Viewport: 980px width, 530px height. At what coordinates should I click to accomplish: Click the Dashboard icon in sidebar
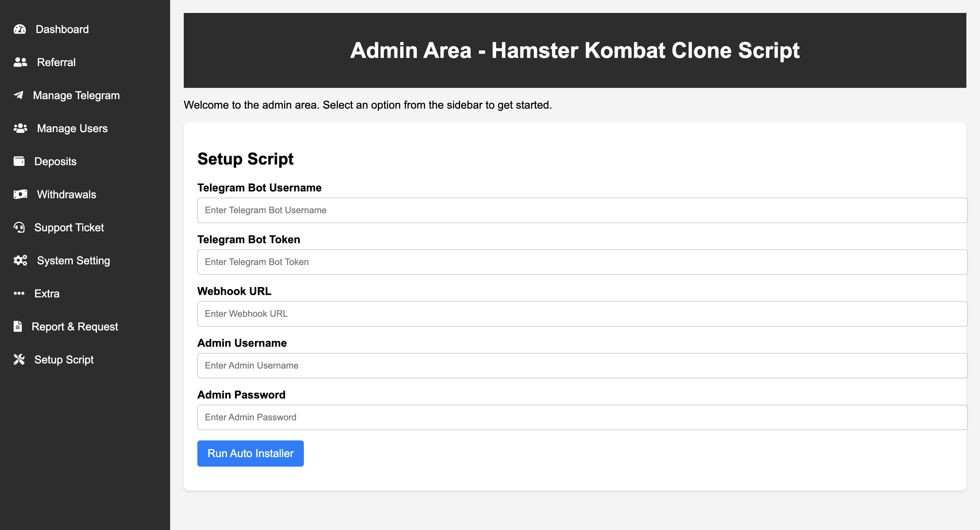click(x=19, y=29)
